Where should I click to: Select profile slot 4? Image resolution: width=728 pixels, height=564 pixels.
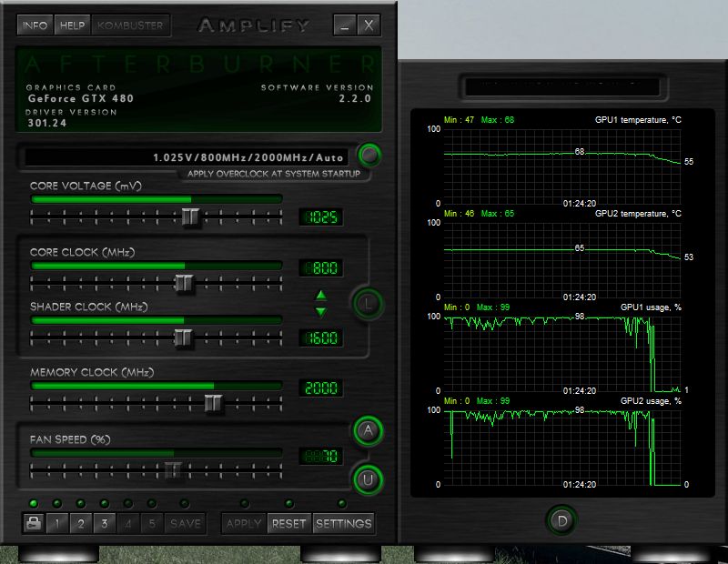click(x=128, y=523)
